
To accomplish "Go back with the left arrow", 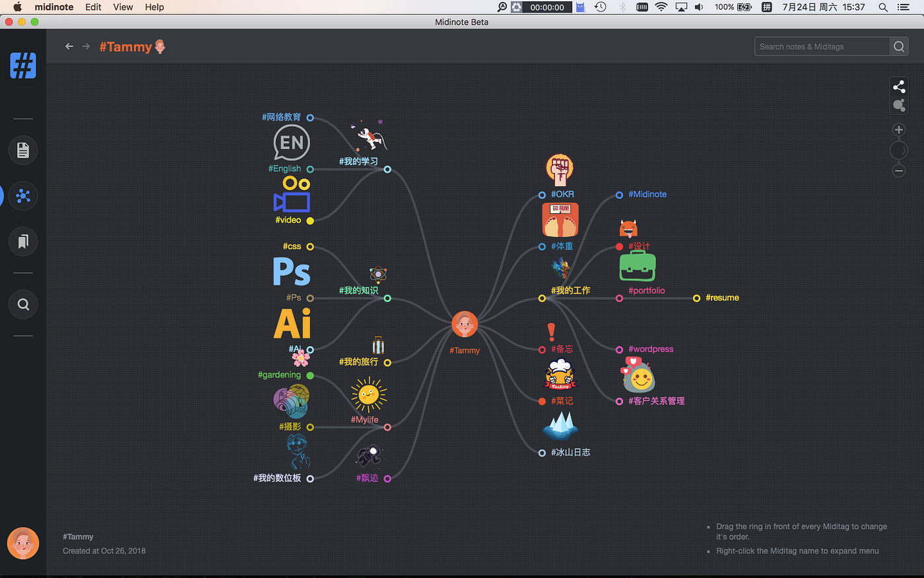I will click(69, 46).
